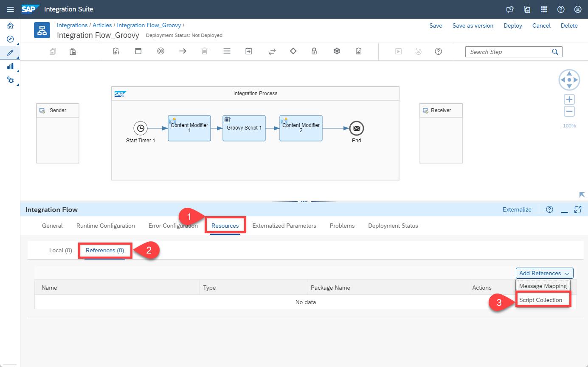Click the Articles breadcrumb link
The width and height of the screenshot is (588, 367).
tap(102, 25)
